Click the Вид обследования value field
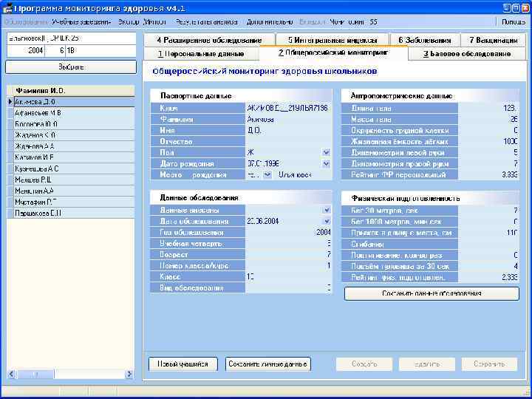532x399 pixels. click(288, 288)
